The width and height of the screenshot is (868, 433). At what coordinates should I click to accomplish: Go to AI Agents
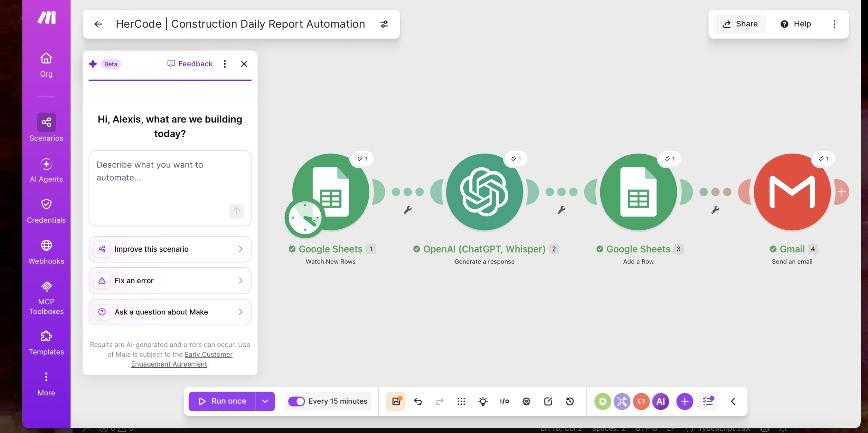[x=46, y=170]
